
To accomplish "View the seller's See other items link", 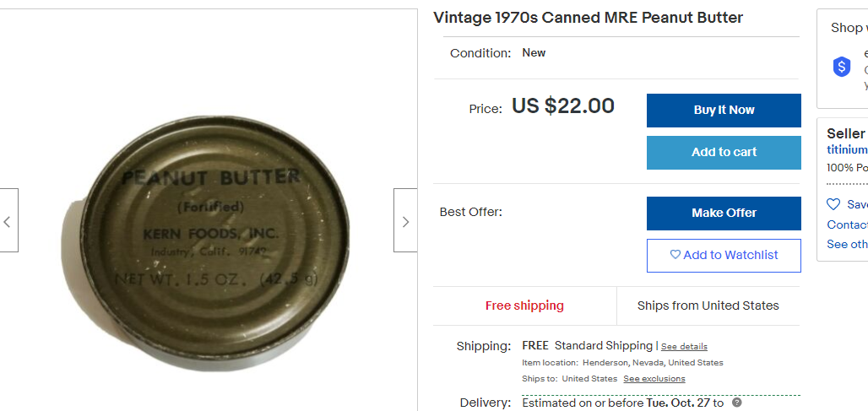I will tap(848, 244).
